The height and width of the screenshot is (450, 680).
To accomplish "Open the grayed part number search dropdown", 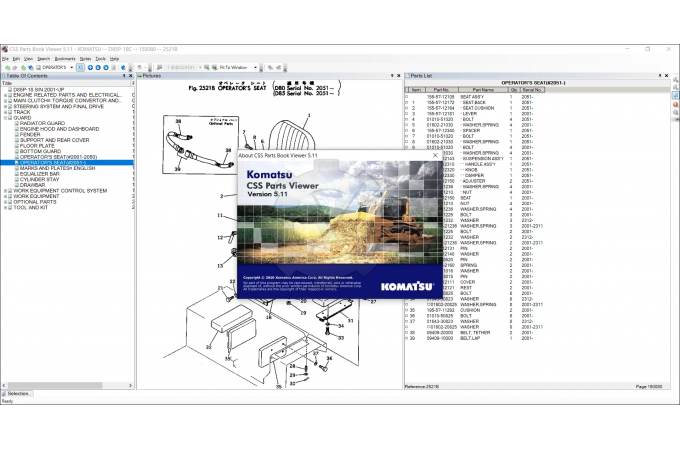I will [200, 68].
